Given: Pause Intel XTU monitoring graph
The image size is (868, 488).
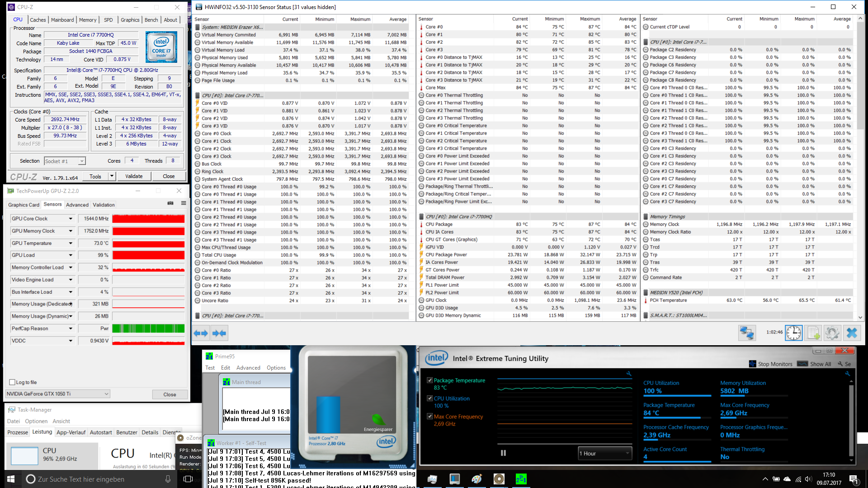Looking at the screenshot, I should click(x=503, y=453).
